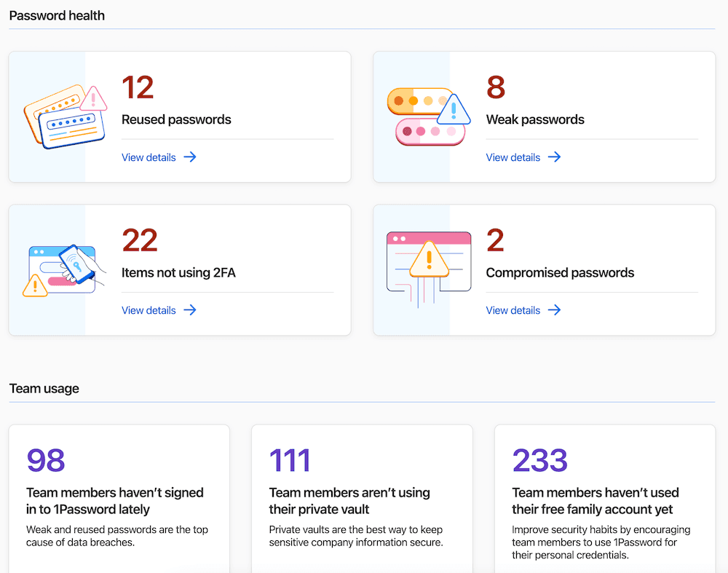Image resolution: width=728 pixels, height=573 pixels.
Task: Select the free family account title
Action: [596, 501]
